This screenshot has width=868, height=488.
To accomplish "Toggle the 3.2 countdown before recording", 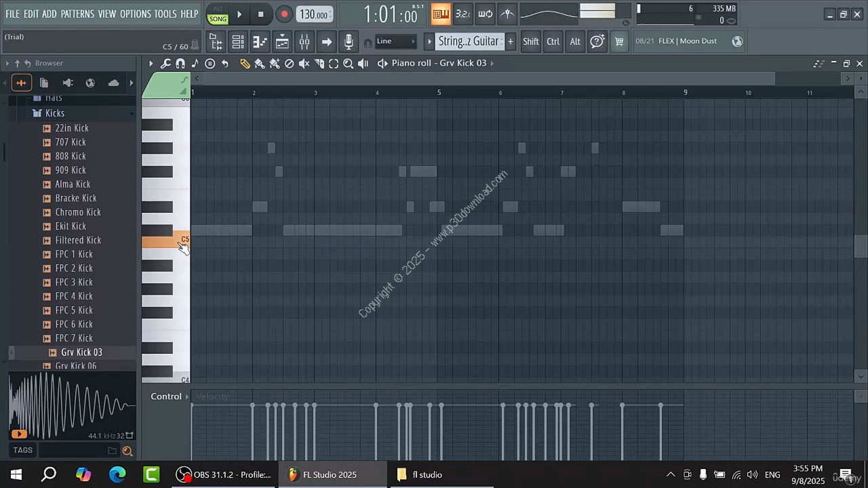I will click(462, 14).
